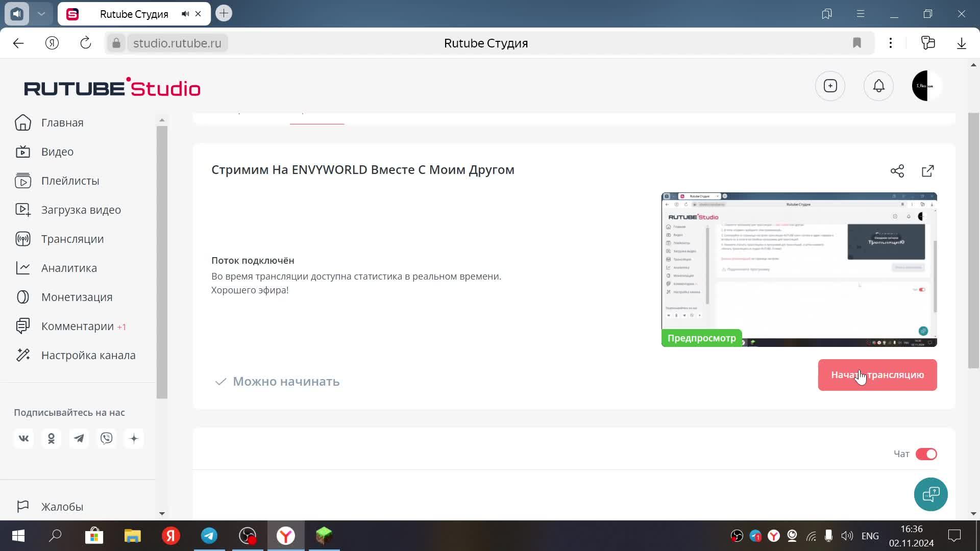Close the Rutube Студия tab

199,14
